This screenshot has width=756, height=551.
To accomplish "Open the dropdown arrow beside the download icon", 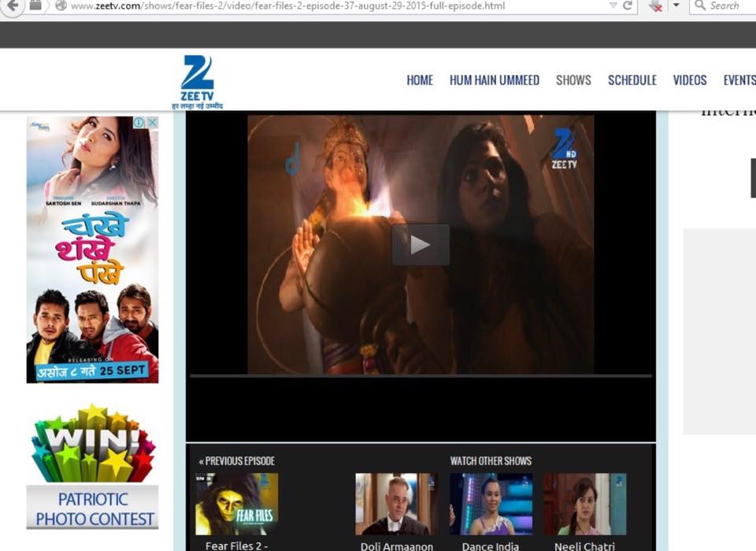I will [x=676, y=6].
